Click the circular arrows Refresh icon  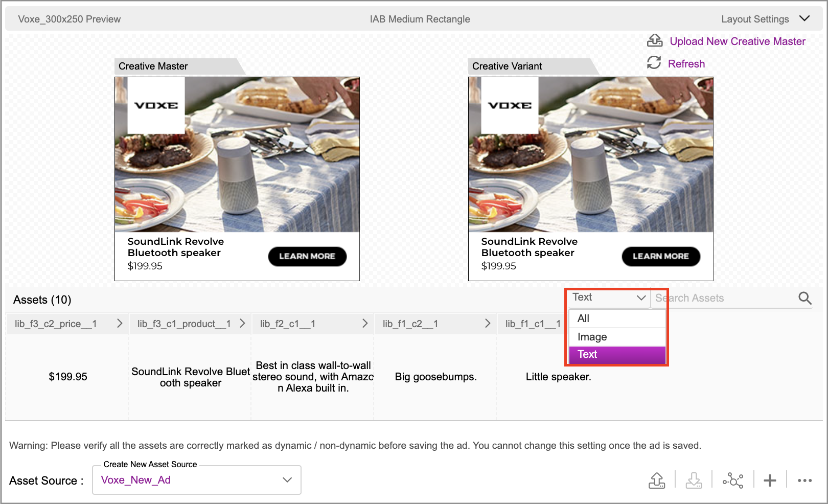pos(654,63)
